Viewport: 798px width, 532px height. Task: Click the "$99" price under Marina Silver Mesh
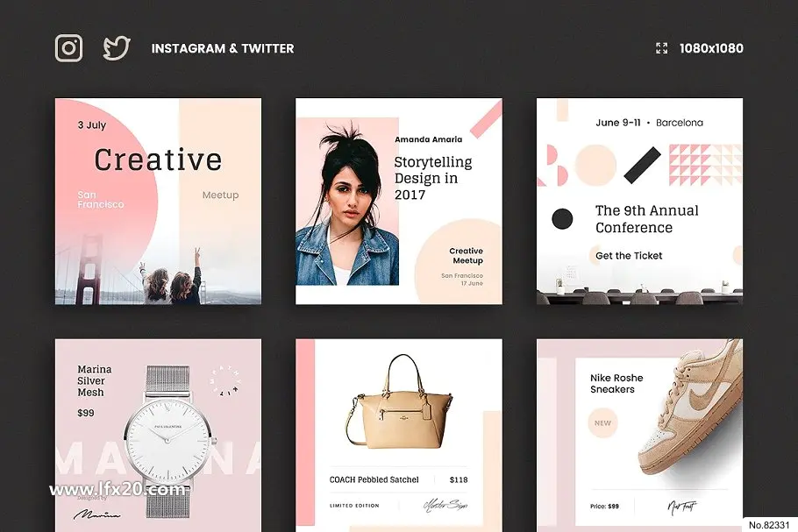pyautogui.click(x=86, y=413)
